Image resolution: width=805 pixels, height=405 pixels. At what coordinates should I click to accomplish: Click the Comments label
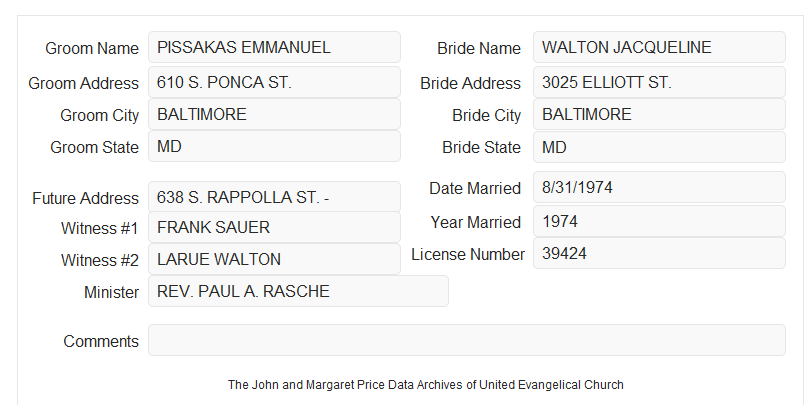101,341
